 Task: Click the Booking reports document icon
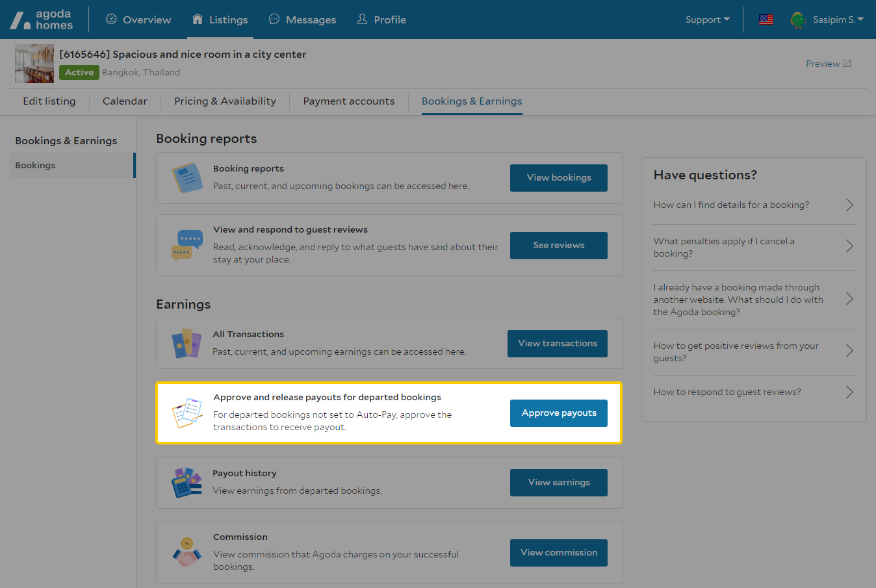coord(187,178)
